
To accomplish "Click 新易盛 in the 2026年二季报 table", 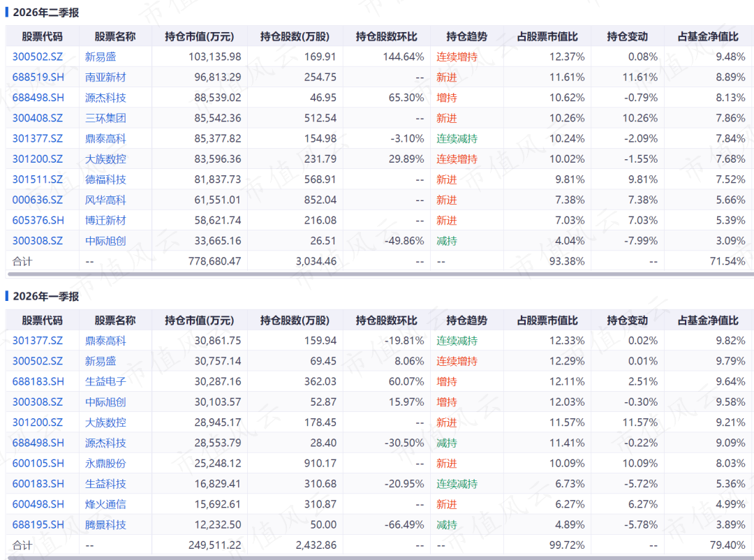I will (x=101, y=57).
